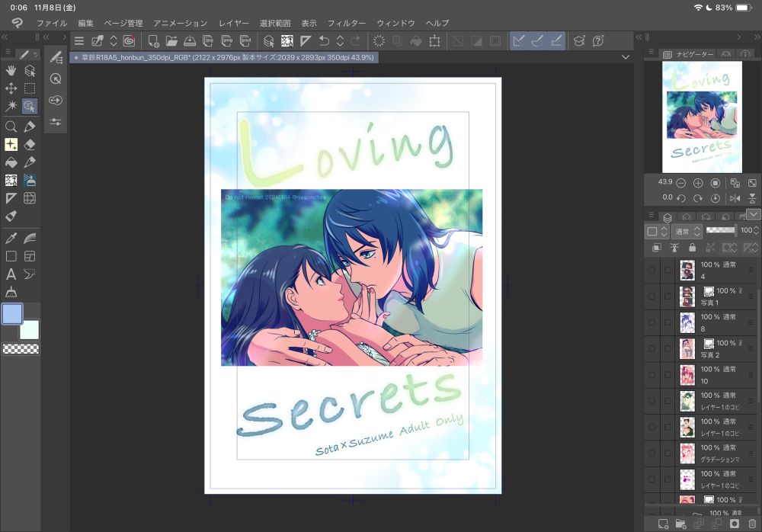Toggle visibility of the グラデーションマ layer

point(652,453)
